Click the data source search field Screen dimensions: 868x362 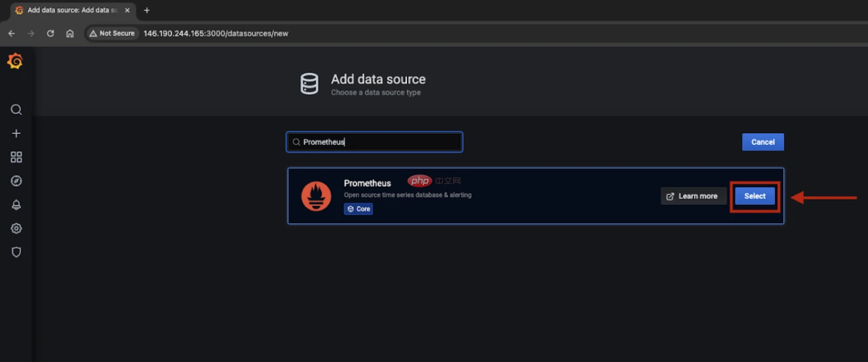point(374,142)
